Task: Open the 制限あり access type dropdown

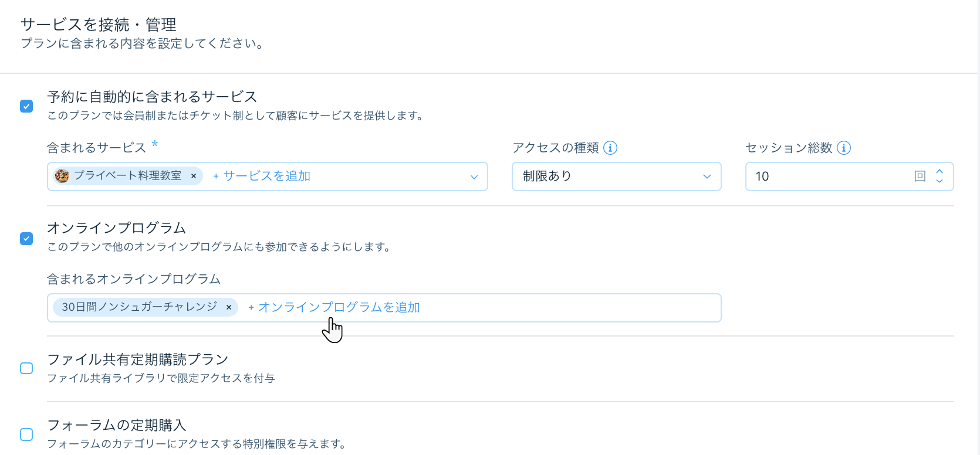Action: click(x=616, y=176)
